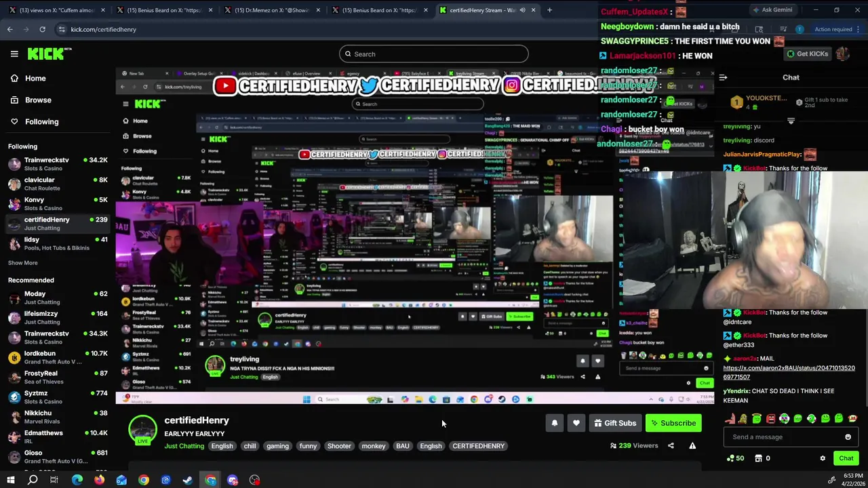Open clavicular channel in Following list

[x=58, y=184]
